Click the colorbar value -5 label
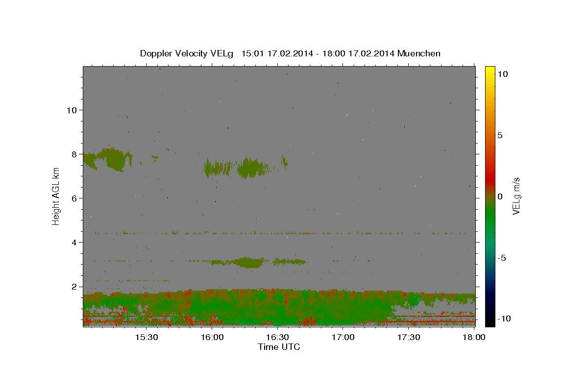 (x=502, y=258)
